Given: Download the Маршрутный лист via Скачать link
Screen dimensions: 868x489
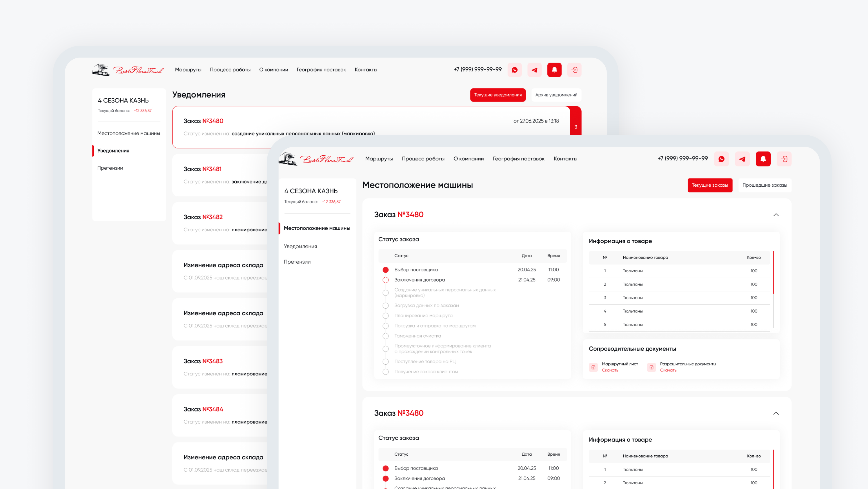Looking at the screenshot, I should tap(610, 370).
